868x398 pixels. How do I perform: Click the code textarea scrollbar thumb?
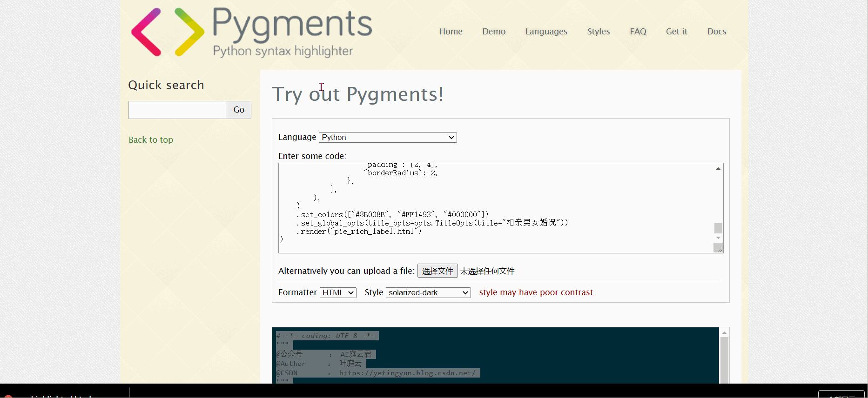718,228
